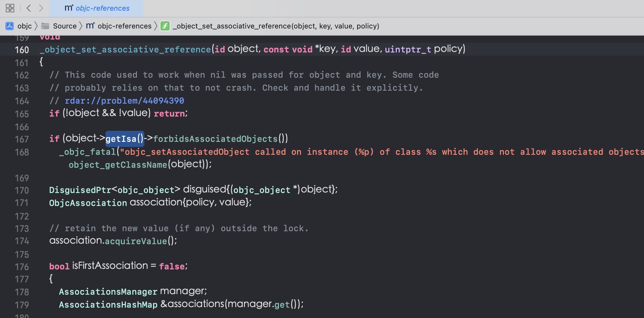Screen dimensions: 644x318
Task: Click the function name on line 160
Action: (125, 50)
